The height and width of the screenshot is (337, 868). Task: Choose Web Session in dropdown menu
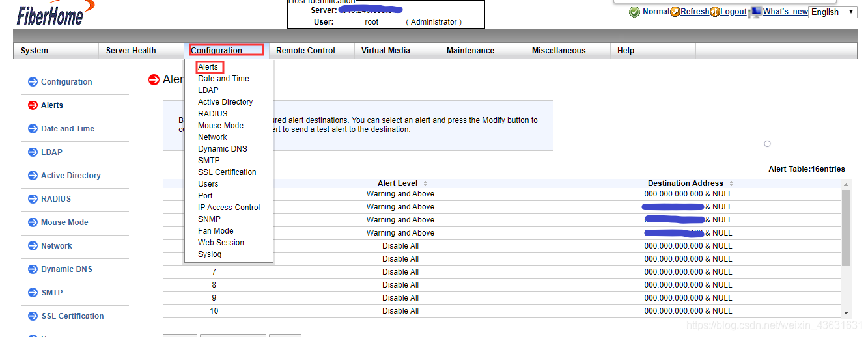[221, 243]
